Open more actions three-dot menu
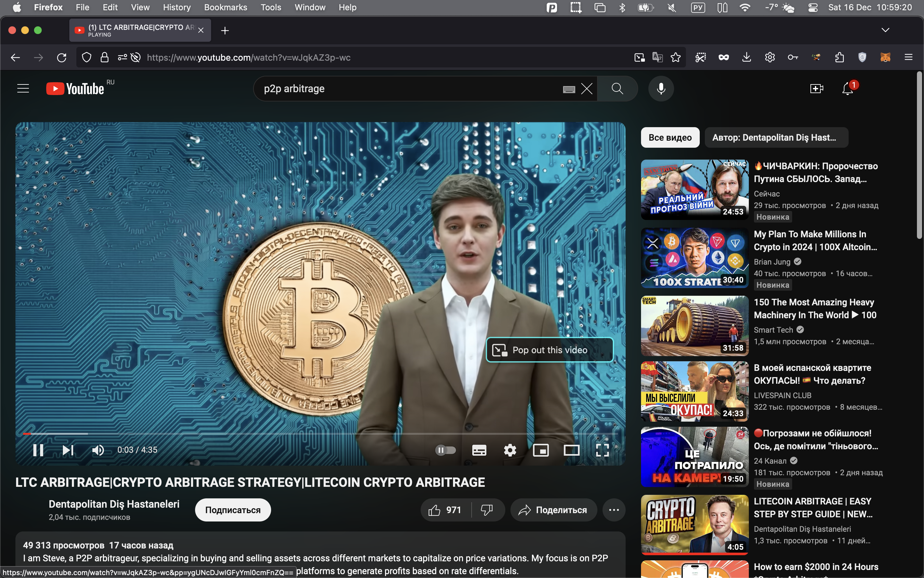The width and height of the screenshot is (924, 578). (614, 510)
